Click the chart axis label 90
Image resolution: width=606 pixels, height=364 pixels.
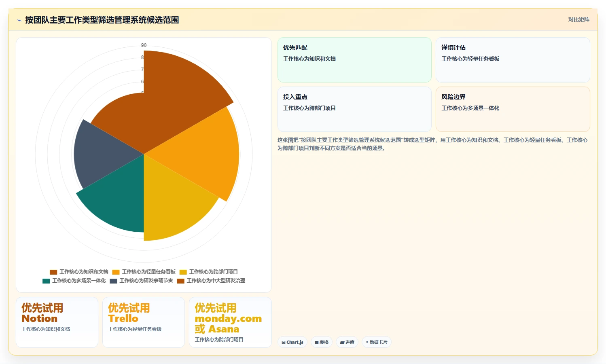coord(144,45)
